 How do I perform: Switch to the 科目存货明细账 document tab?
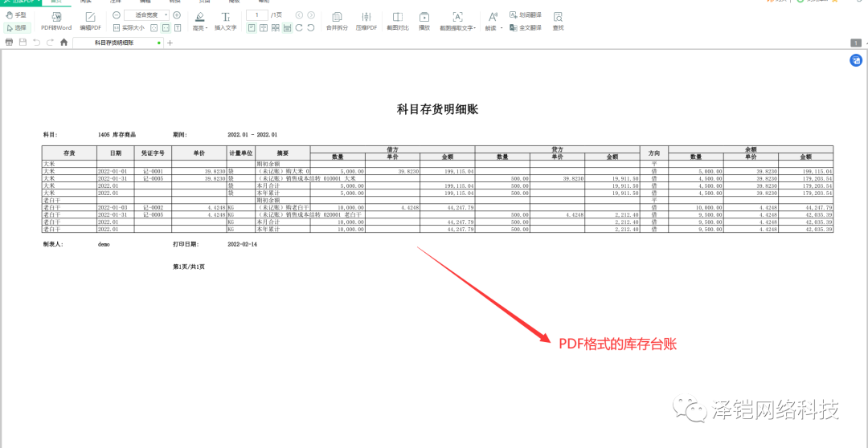click(118, 43)
